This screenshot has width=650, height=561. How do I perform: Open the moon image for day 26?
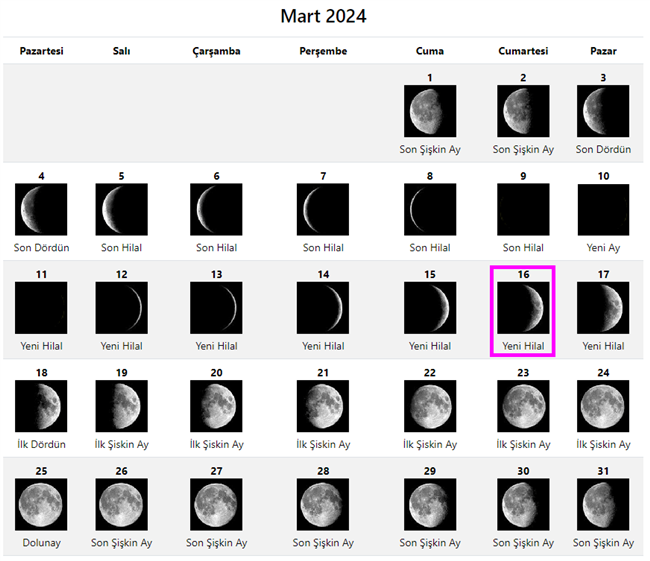[121, 504]
